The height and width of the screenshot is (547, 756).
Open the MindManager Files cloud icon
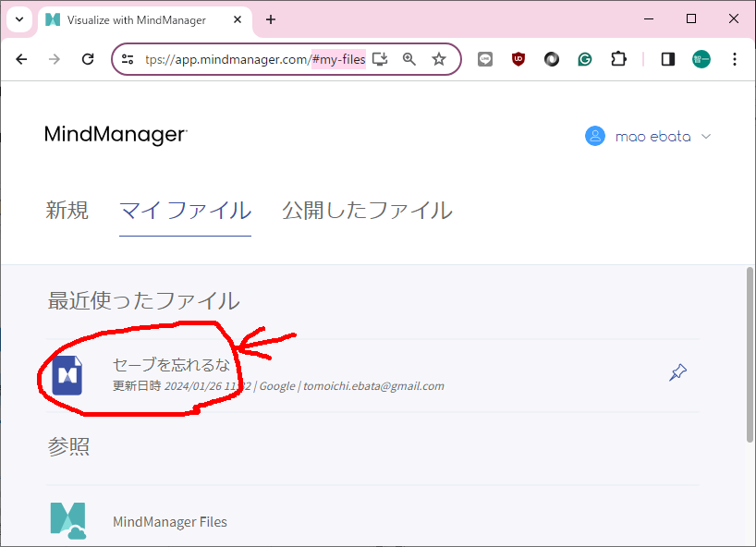coord(67,520)
